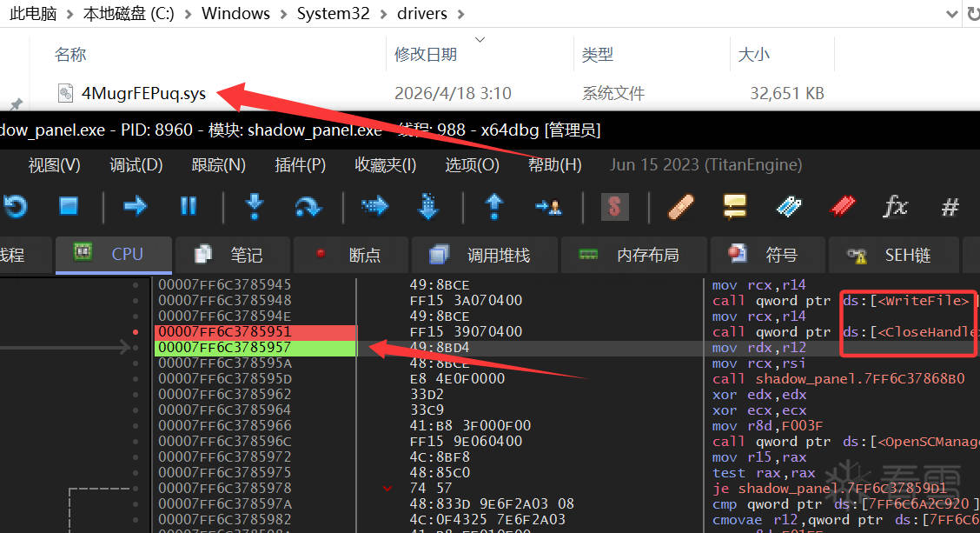This screenshot has height=533, width=980.
Task: Open functions list with the fx icon
Action: click(895, 206)
